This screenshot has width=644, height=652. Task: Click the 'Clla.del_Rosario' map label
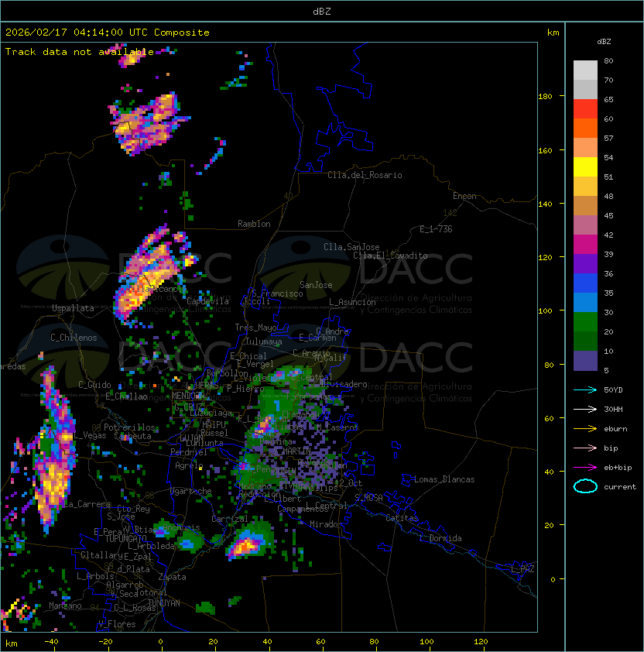pyautogui.click(x=365, y=175)
